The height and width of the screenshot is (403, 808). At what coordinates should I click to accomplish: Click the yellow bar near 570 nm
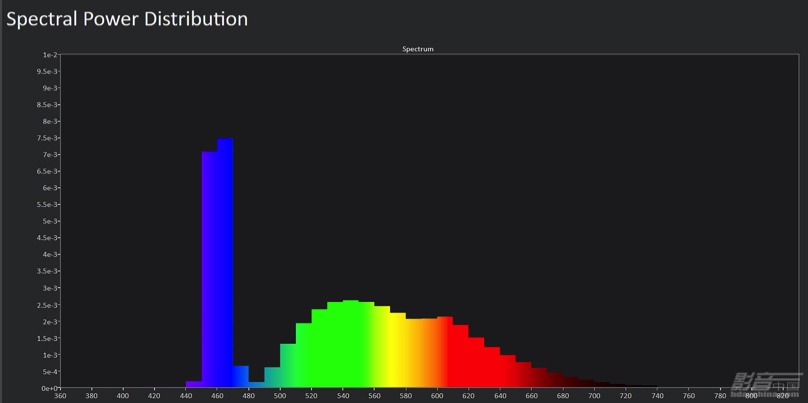tap(398, 350)
